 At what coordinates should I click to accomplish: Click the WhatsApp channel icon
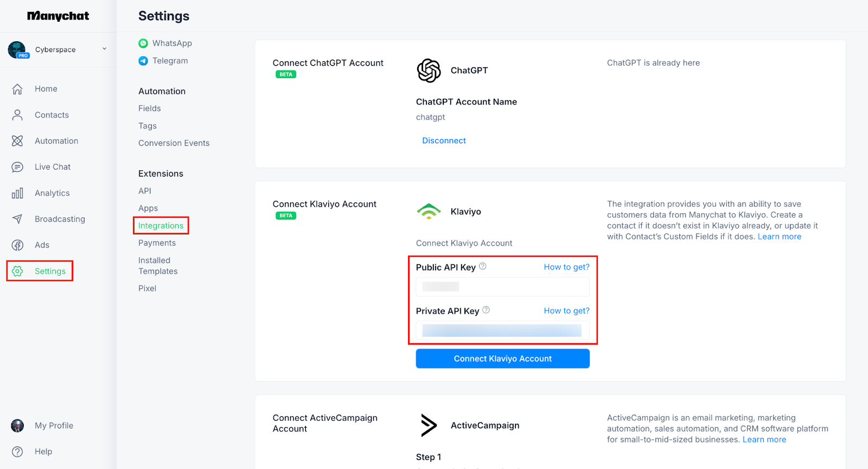143,43
